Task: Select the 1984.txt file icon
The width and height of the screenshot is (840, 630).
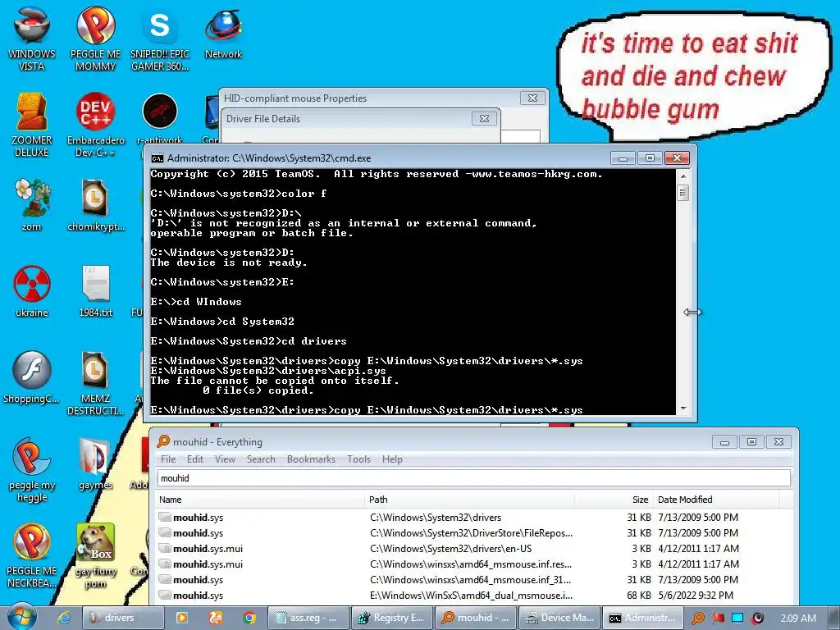Action: point(95,291)
